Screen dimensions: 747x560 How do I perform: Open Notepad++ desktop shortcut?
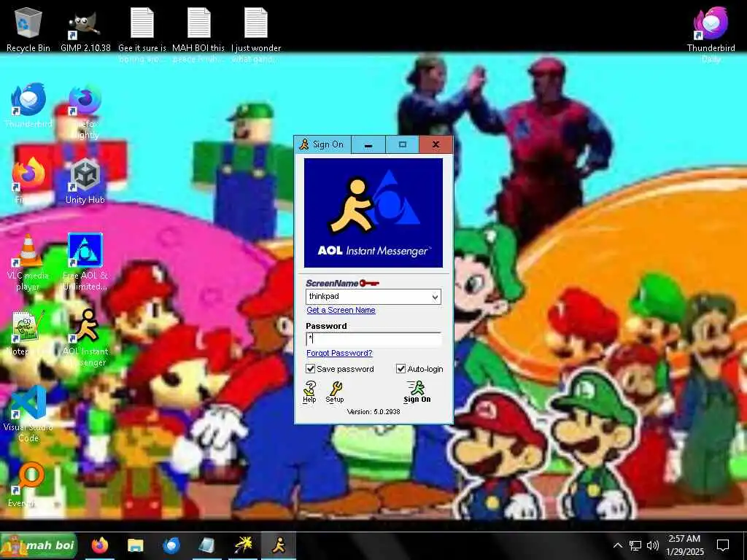(x=27, y=333)
